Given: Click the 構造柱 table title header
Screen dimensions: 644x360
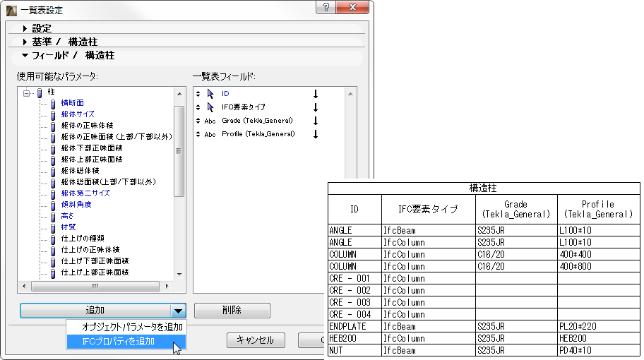Looking at the screenshot, I should (484, 188).
